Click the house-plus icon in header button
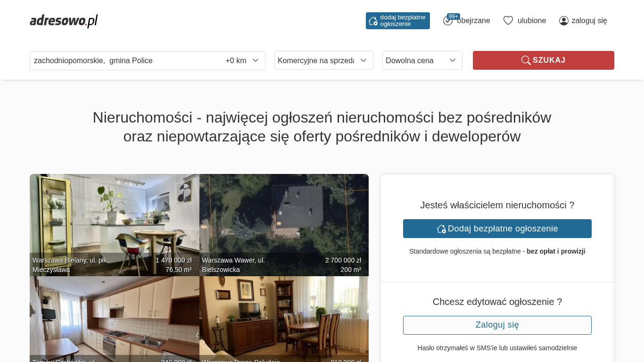The image size is (644, 362). (373, 21)
